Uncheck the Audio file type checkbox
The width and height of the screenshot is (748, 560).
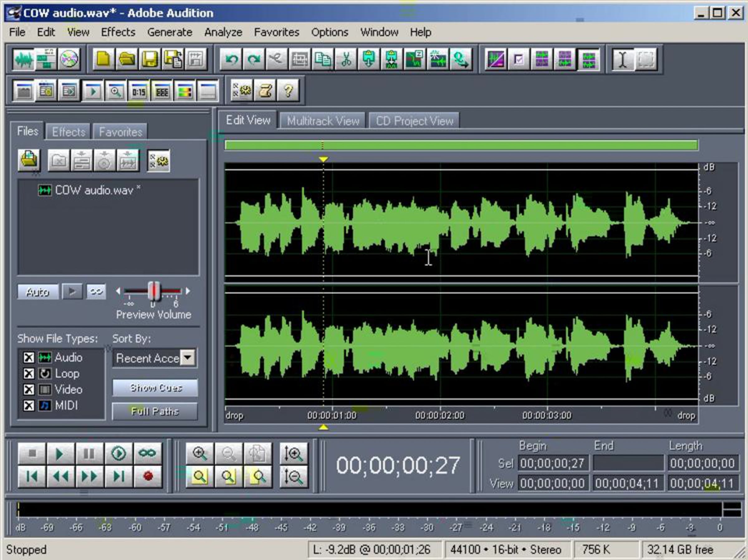click(29, 357)
